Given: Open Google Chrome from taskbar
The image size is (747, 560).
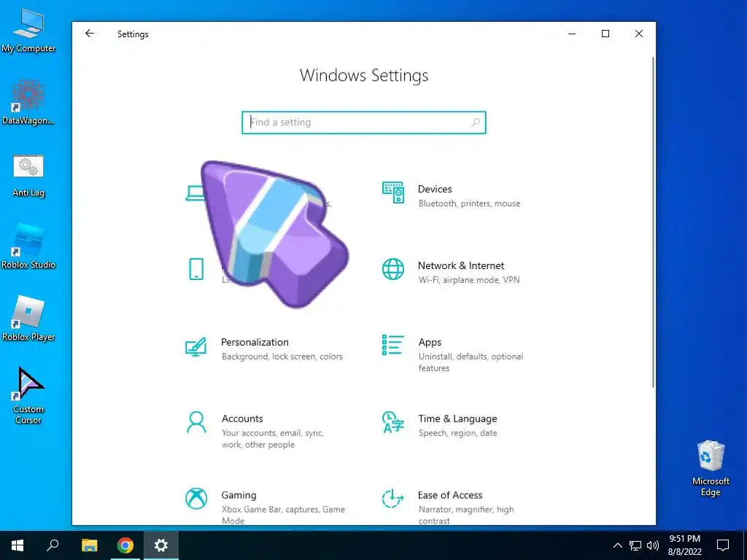Looking at the screenshot, I should click(x=125, y=545).
